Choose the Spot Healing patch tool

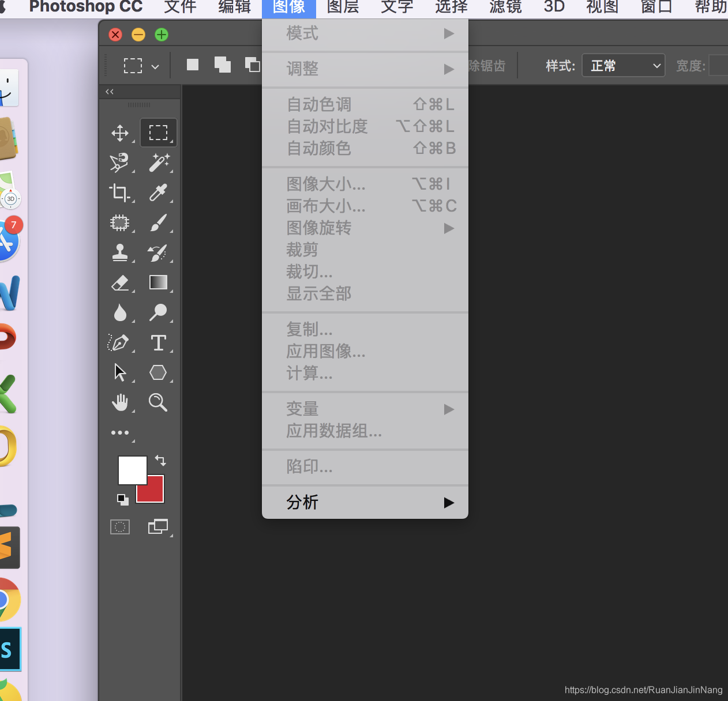120,223
